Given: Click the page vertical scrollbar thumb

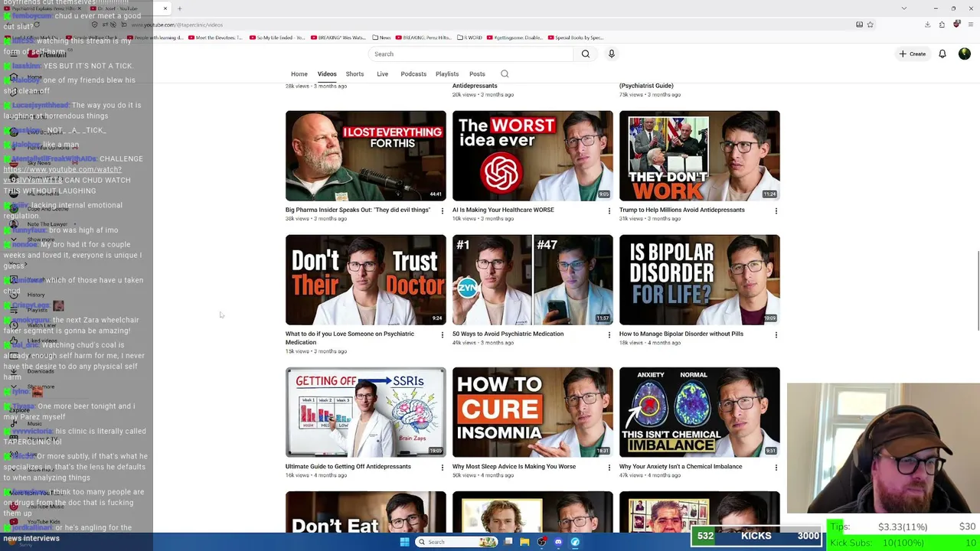Looking at the screenshot, I should [x=977, y=291].
